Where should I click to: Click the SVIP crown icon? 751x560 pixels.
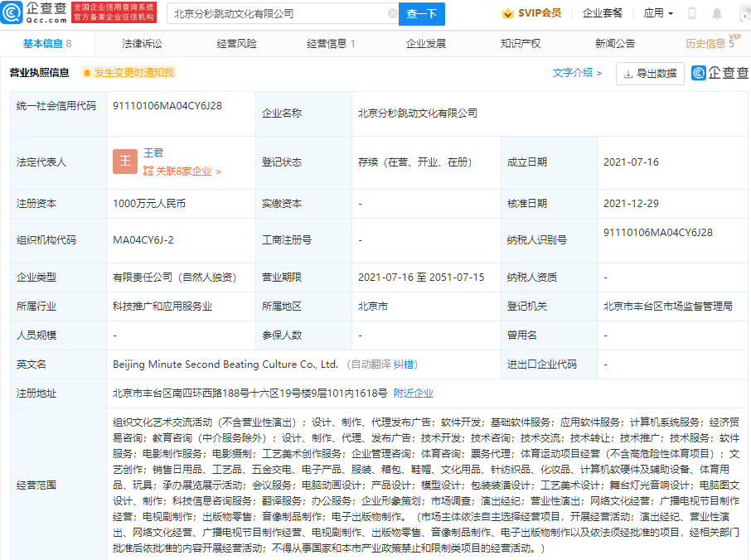507,13
